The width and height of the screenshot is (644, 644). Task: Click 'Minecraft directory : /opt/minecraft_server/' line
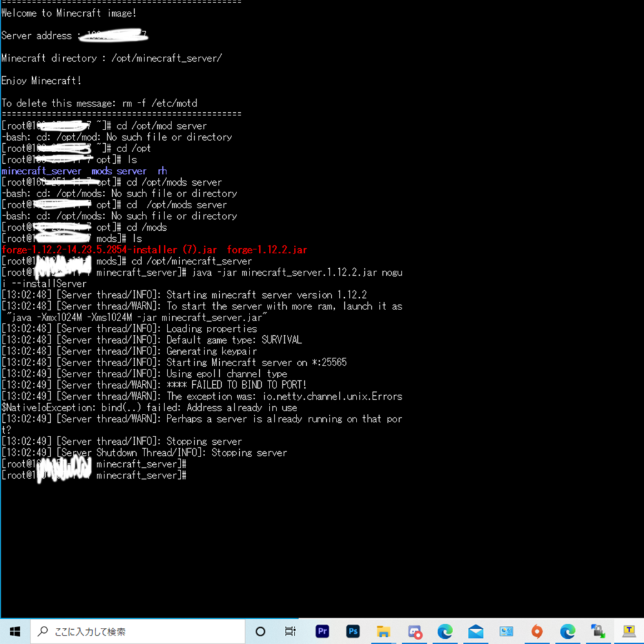(112, 58)
